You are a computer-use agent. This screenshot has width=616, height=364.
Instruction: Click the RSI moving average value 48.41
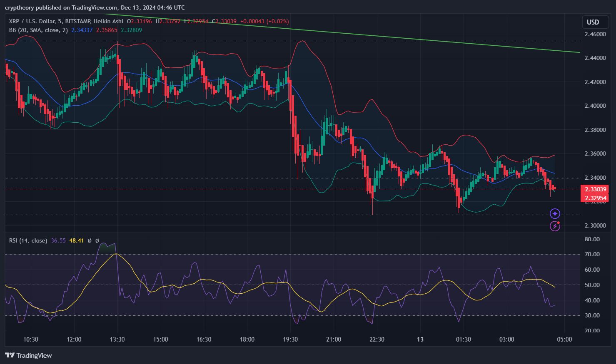(77, 240)
